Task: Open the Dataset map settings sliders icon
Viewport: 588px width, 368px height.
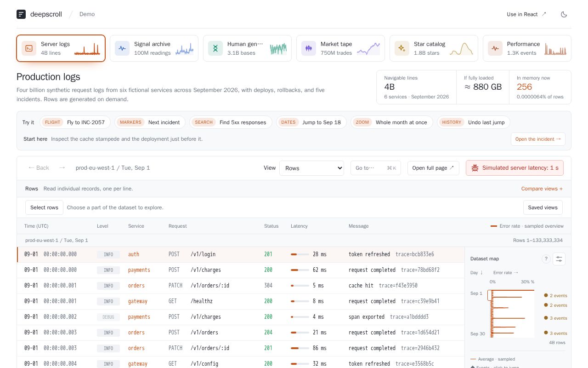Action: (559, 259)
